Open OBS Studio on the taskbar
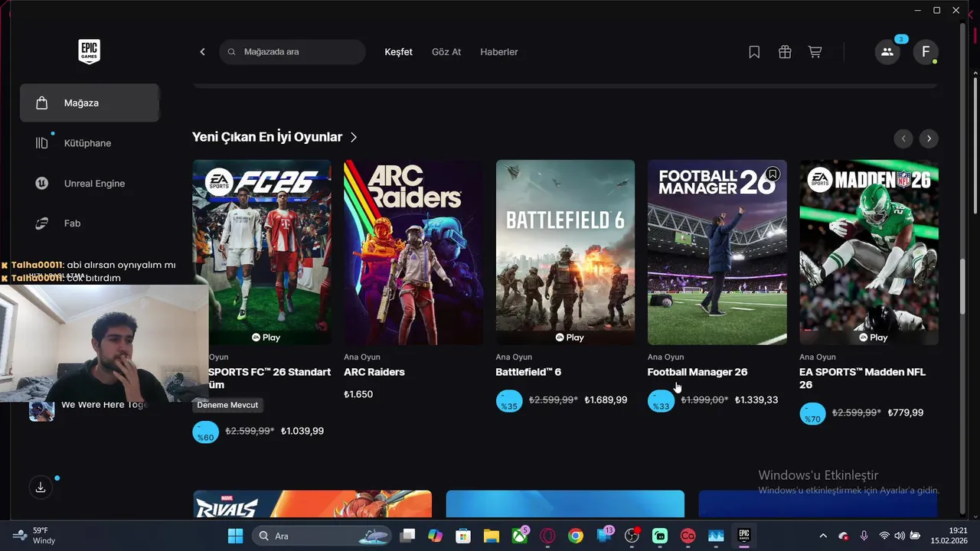The width and height of the screenshot is (980, 551). click(632, 536)
